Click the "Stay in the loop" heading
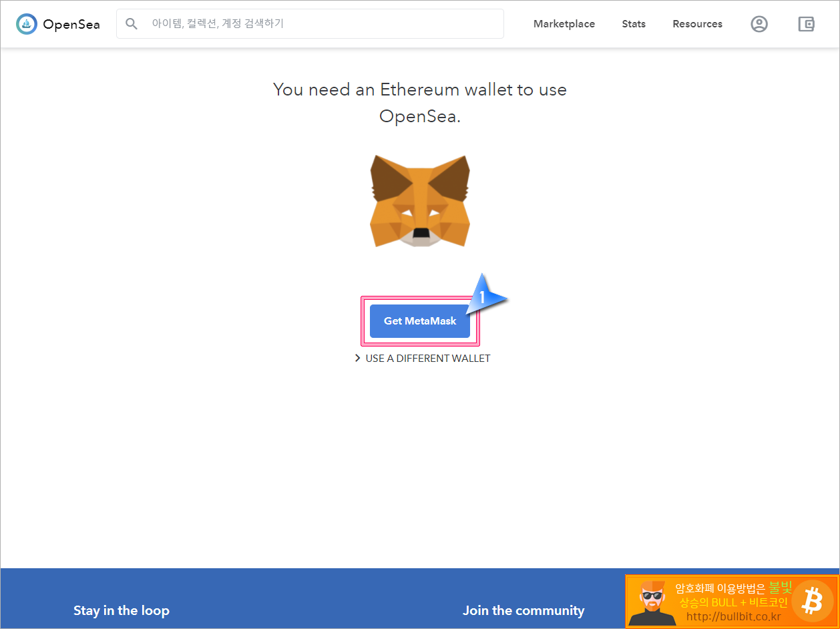 click(x=122, y=610)
